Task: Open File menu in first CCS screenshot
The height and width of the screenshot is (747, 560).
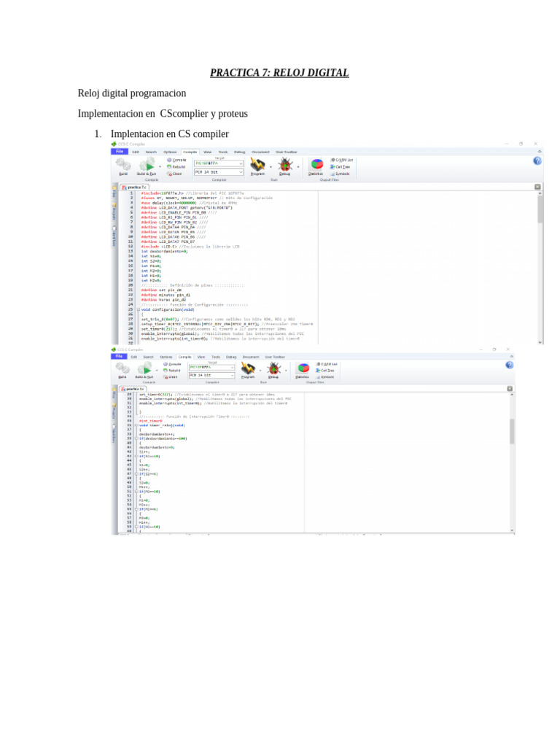Action: click(120, 152)
